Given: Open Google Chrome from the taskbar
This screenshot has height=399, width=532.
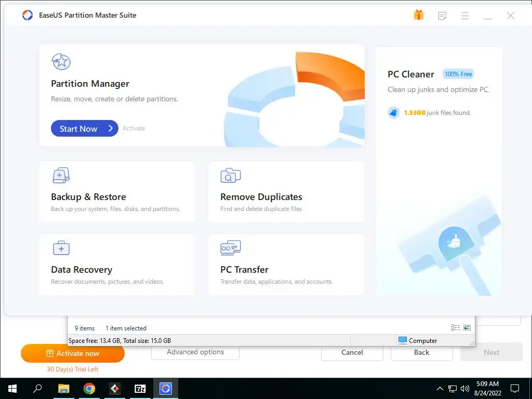Looking at the screenshot, I should (89, 389).
